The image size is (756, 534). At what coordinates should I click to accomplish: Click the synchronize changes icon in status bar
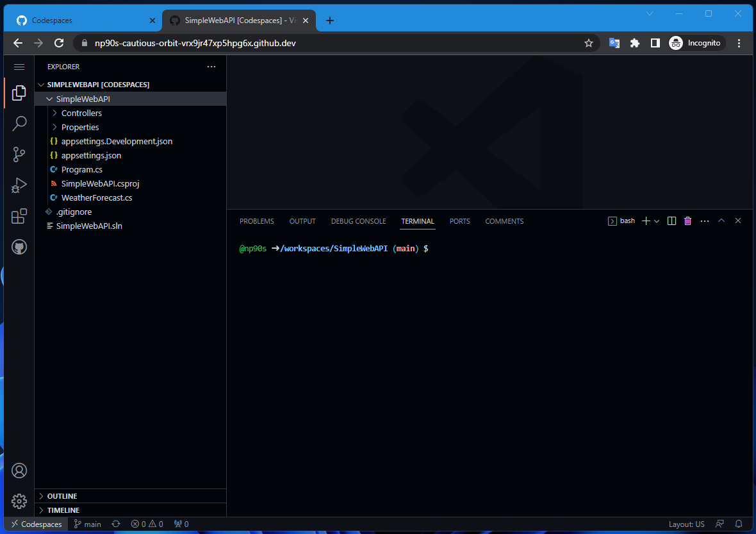(116, 524)
